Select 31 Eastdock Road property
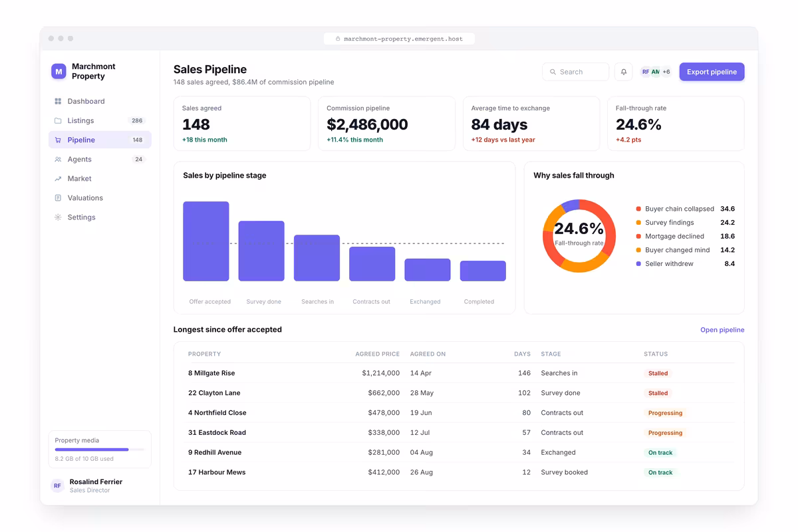The image size is (798, 532). pyautogui.click(x=217, y=432)
